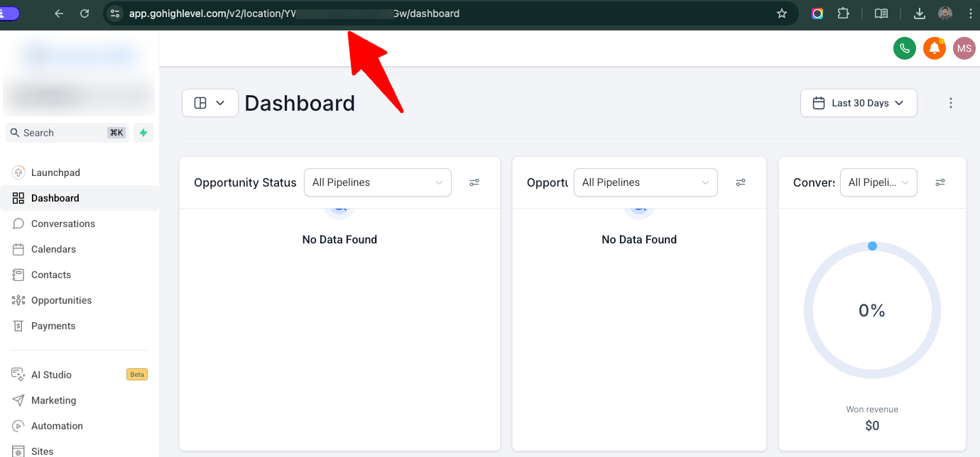980x457 pixels.
Task: Open AI Studio beta section
Action: coord(51,375)
